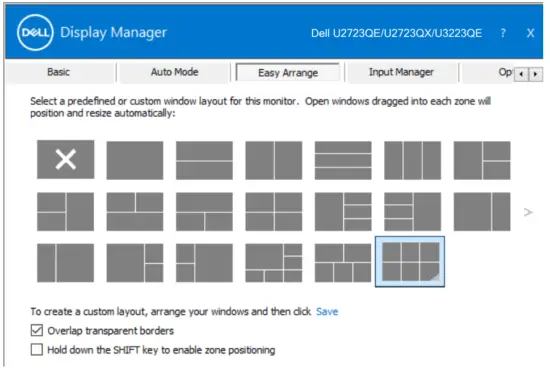Close the Display Manager window

pos(530,33)
